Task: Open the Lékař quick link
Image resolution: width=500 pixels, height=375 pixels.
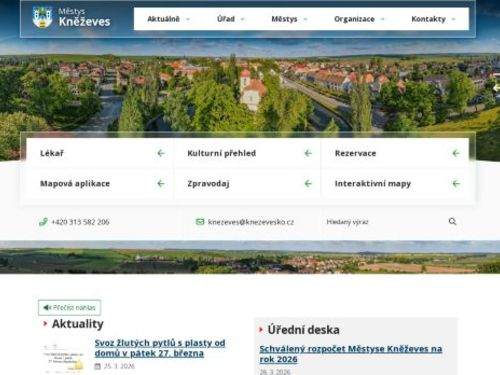Action: [x=100, y=153]
